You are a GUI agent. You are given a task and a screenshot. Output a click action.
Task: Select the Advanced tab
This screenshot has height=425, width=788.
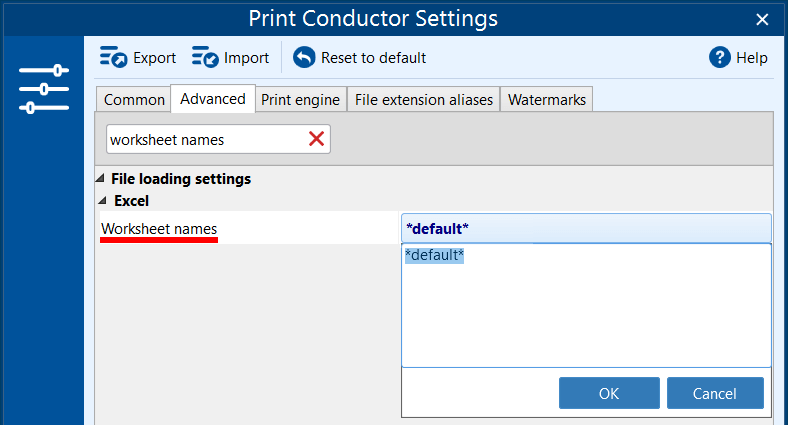(x=213, y=98)
